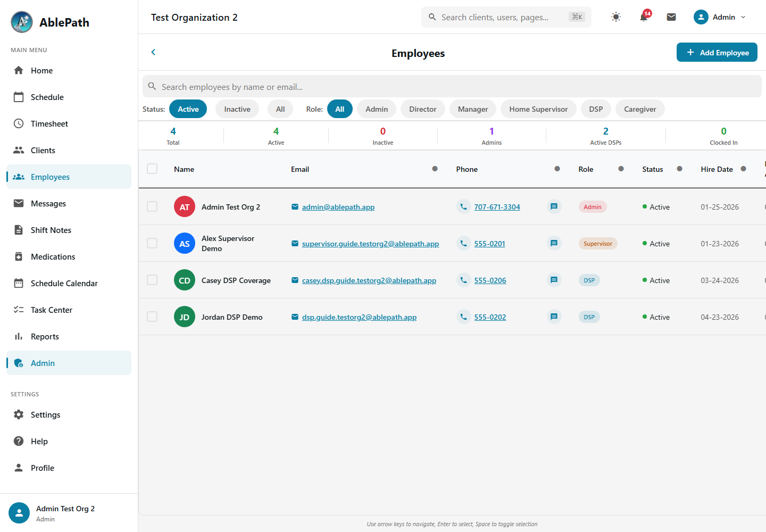The image size is (766, 532).
Task: Click the Phone column header dot
Action: [x=557, y=169]
